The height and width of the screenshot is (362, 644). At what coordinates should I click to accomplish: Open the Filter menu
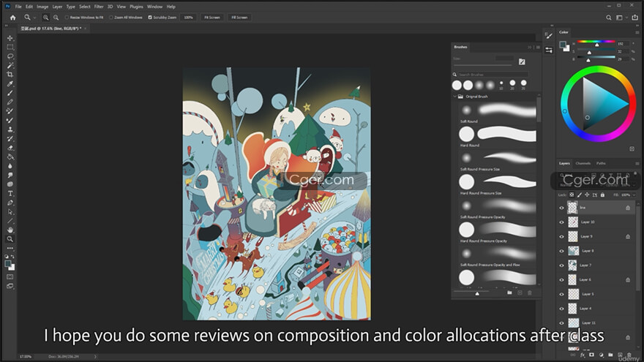coord(99,7)
